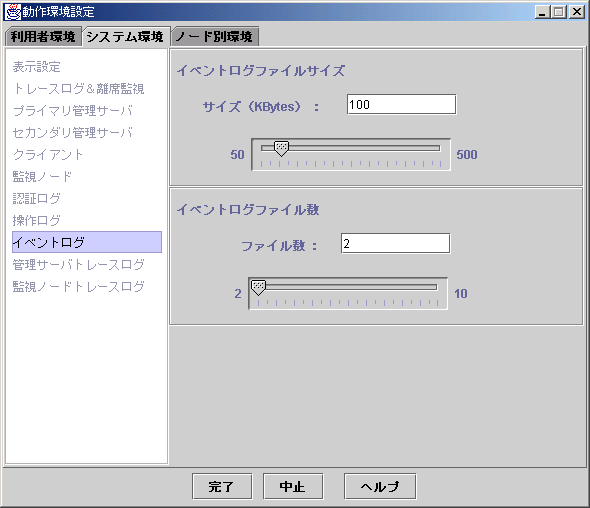Open help with ヘルプ button

[x=380, y=486]
